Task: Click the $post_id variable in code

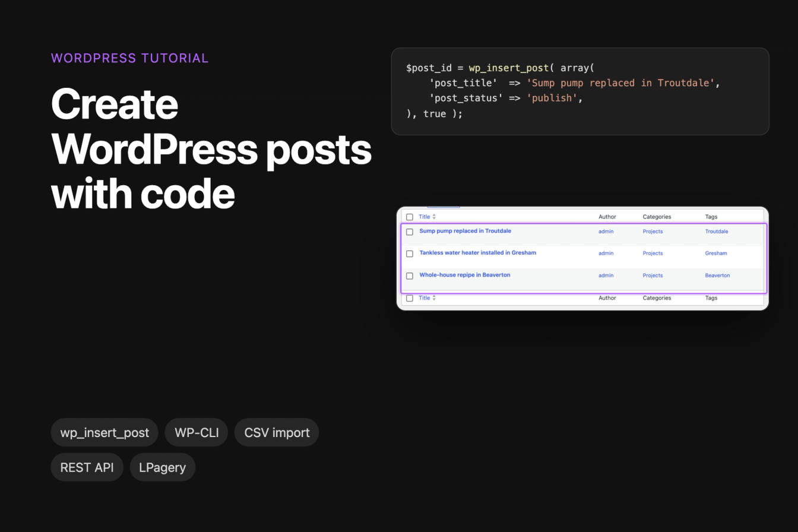Action: pos(429,68)
